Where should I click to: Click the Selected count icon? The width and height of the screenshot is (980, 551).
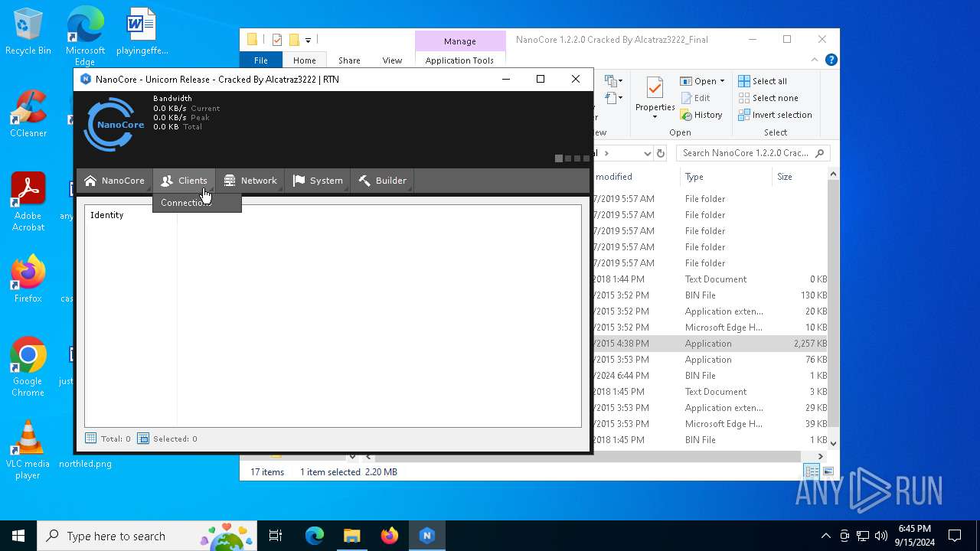coord(143,439)
